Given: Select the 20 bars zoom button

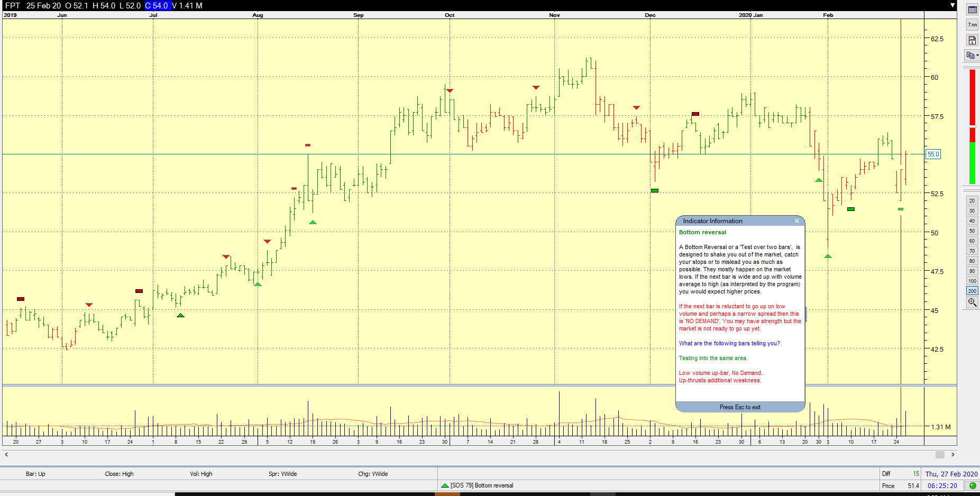Looking at the screenshot, I should [x=972, y=200].
